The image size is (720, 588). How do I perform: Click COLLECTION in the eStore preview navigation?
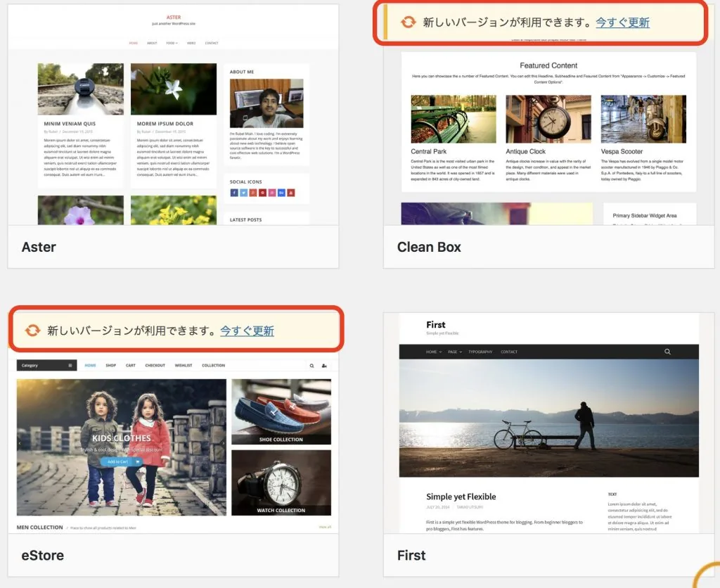[x=214, y=365]
